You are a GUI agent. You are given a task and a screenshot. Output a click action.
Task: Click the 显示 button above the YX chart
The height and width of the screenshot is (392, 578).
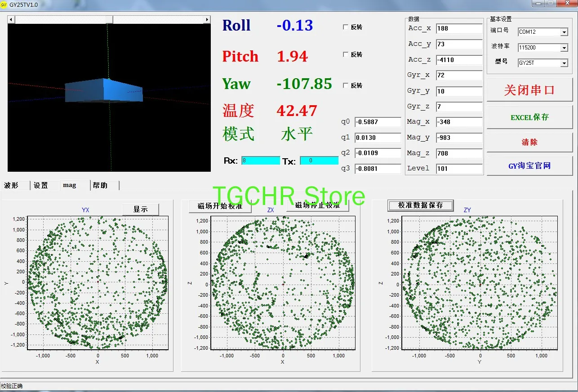pyautogui.click(x=141, y=209)
